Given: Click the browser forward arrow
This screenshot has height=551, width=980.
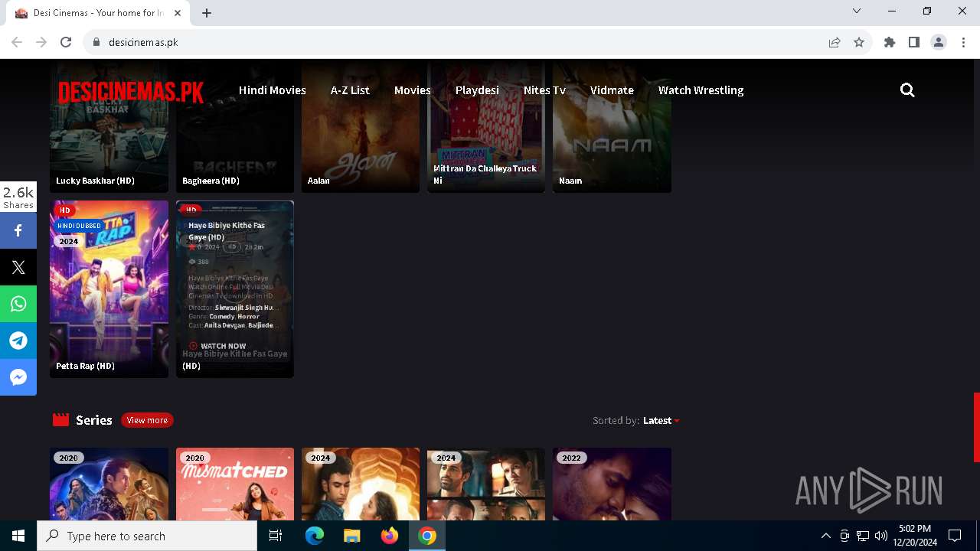Looking at the screenshot, I should point(41,42).
